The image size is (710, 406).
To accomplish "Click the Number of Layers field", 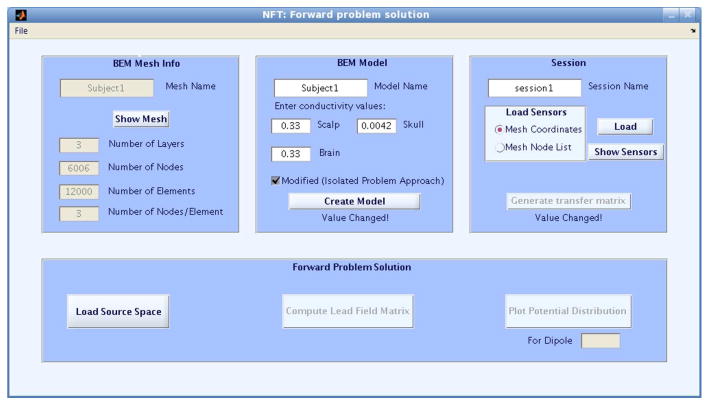I will (79, 145).
